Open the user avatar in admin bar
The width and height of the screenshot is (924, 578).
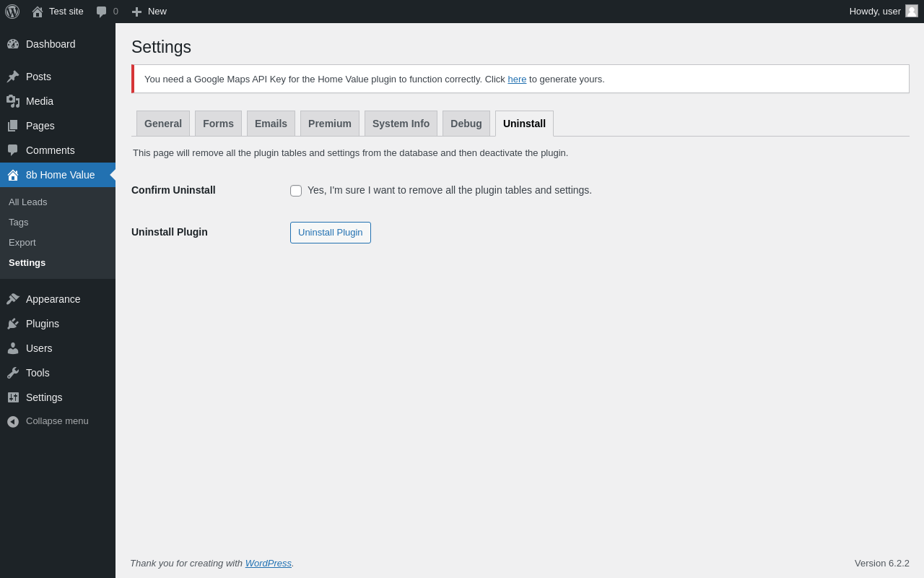click(912, 11)
